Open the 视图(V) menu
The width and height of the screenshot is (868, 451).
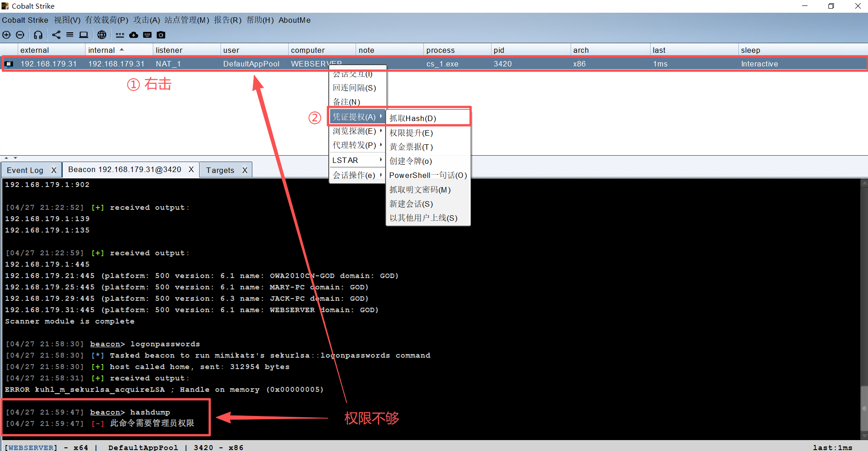[67, 20]
